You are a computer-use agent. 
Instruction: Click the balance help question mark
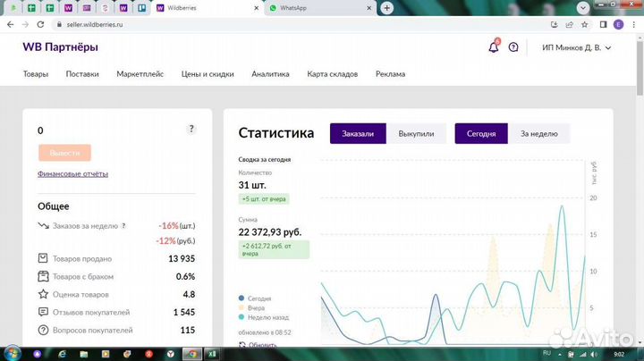(x=191, y=130)
